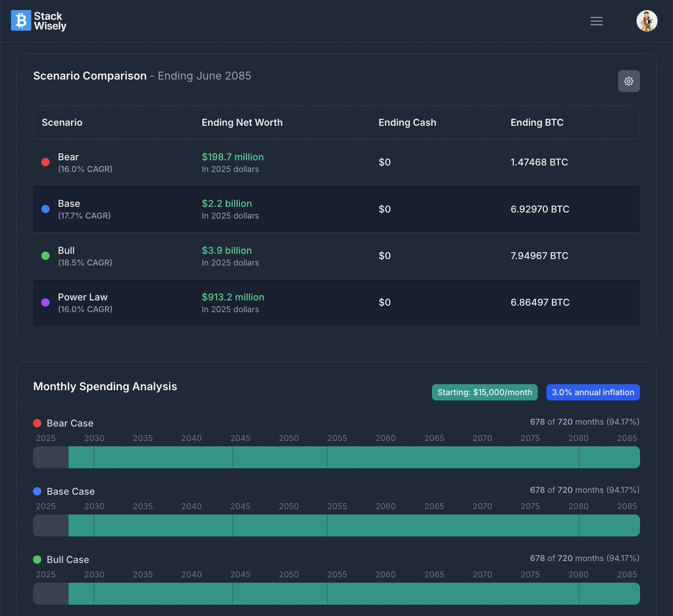Image resolution: width=673 pixels, height=616 pixels.
Task: Click the Ending Cash column header
Action: [407, 123]
